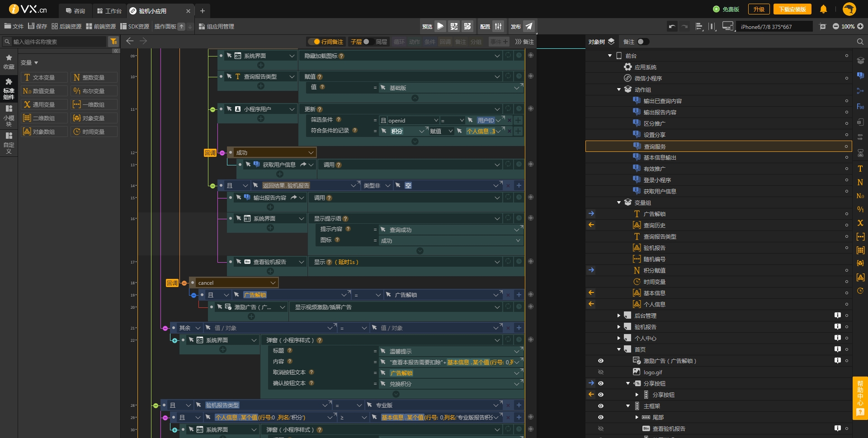Viewport: 868px width, 438px height.
Task: Click the notification bell icon
Action: click(824, 9)
